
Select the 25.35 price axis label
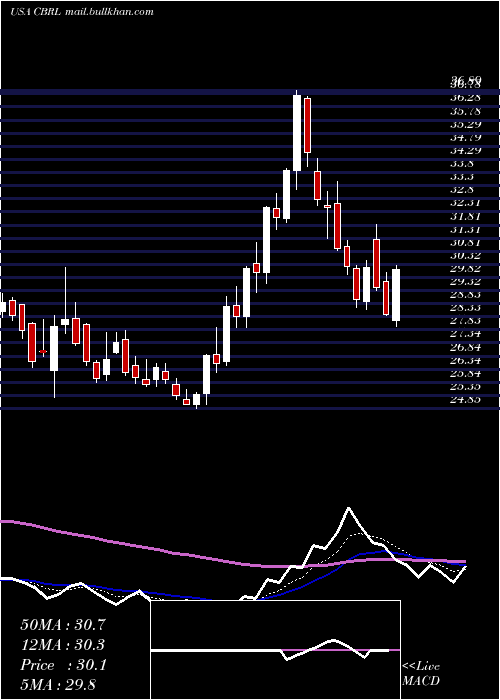tap(466, 387)
